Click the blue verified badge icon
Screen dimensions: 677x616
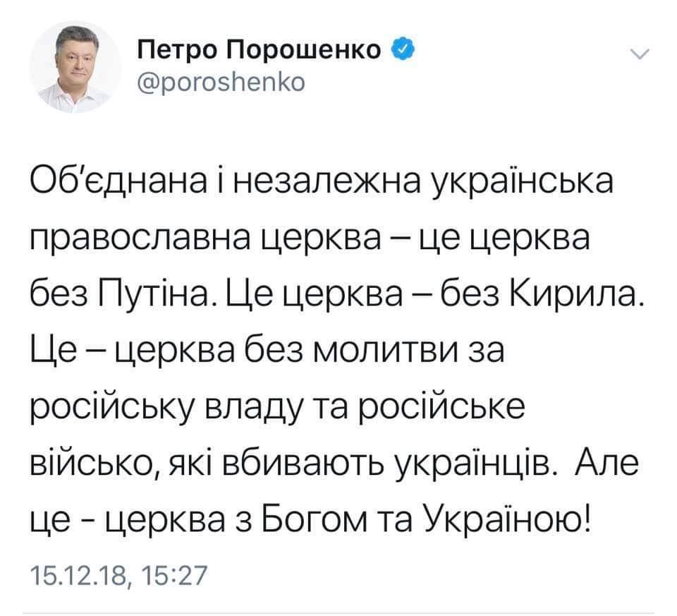(403, 49)
